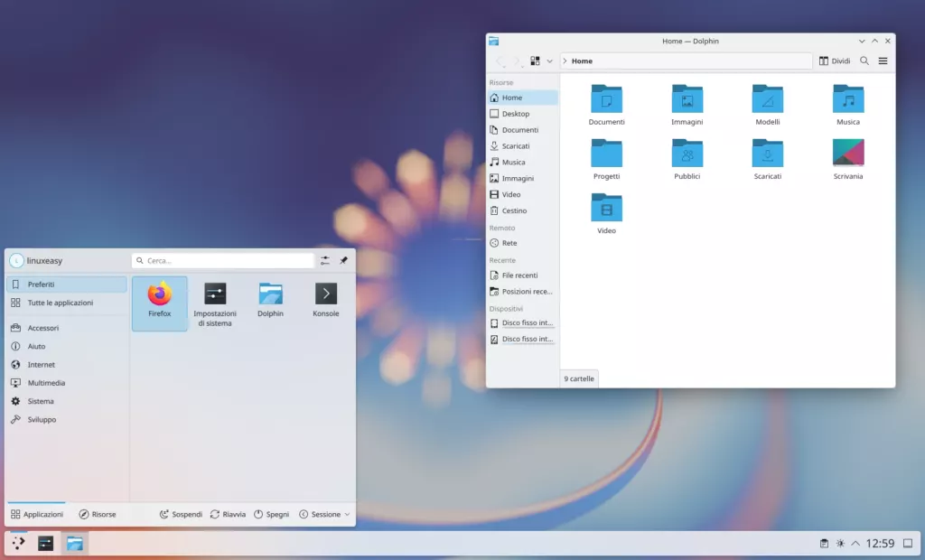Select Scaricati in the Dolphin sidebar
The width and height of the screenshot is (925, 560).
523,145
